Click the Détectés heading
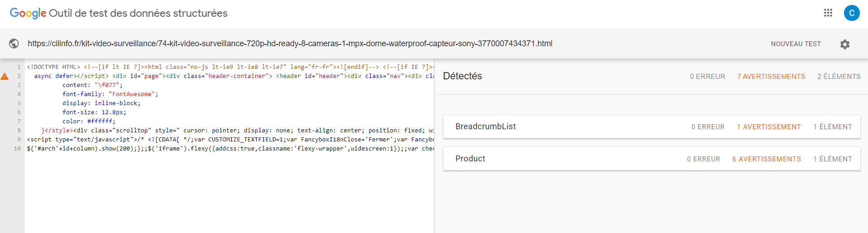Viewport: 868px width, 233px height. tap(463, 76)
